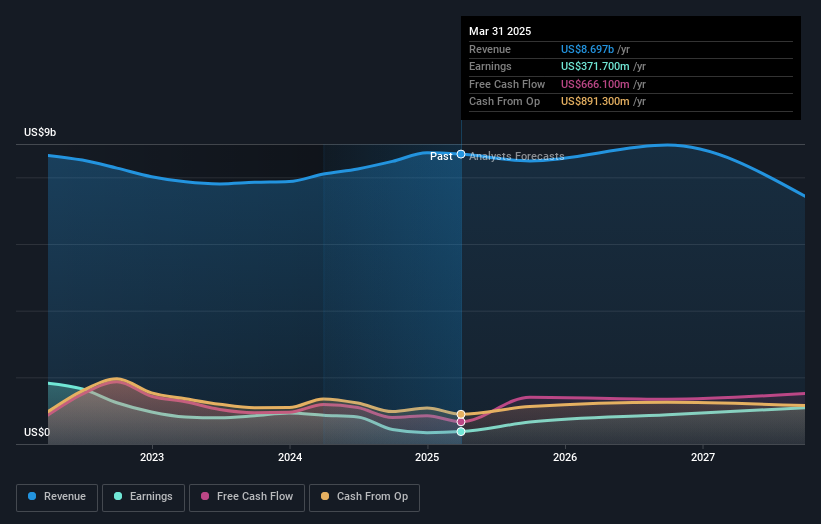
Task: Toggle the Revenue legend series
Action: click(x=57, y=497)
